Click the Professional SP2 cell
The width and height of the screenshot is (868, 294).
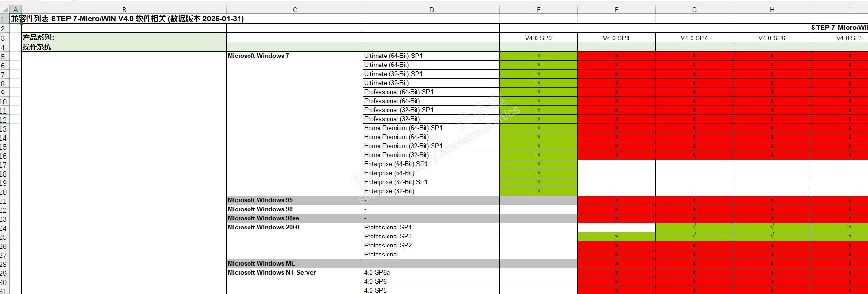[x=431, y=246]
